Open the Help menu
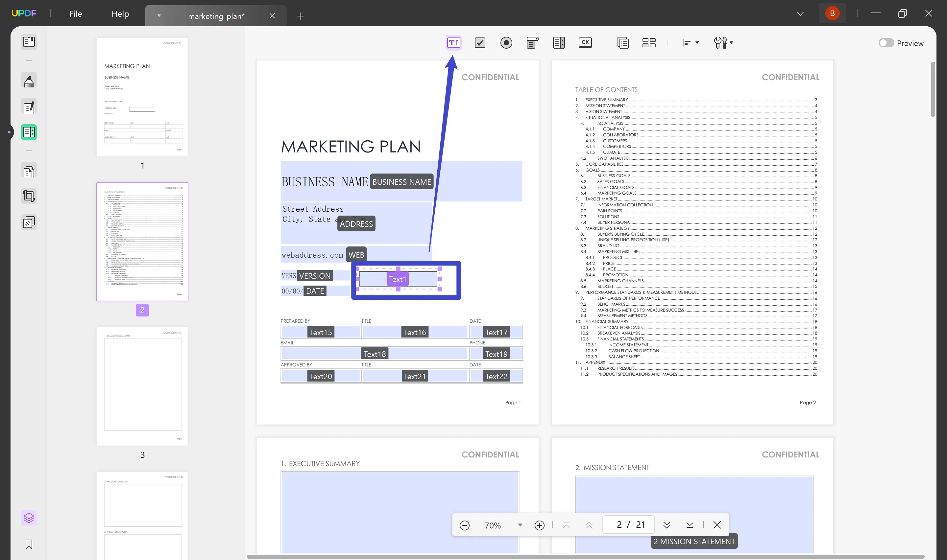Viewport: 947px width, 560px height. tap(120, 14)
